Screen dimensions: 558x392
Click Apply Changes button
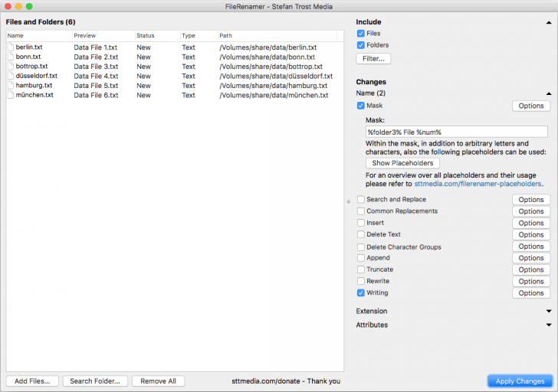(x=520, y=381)
